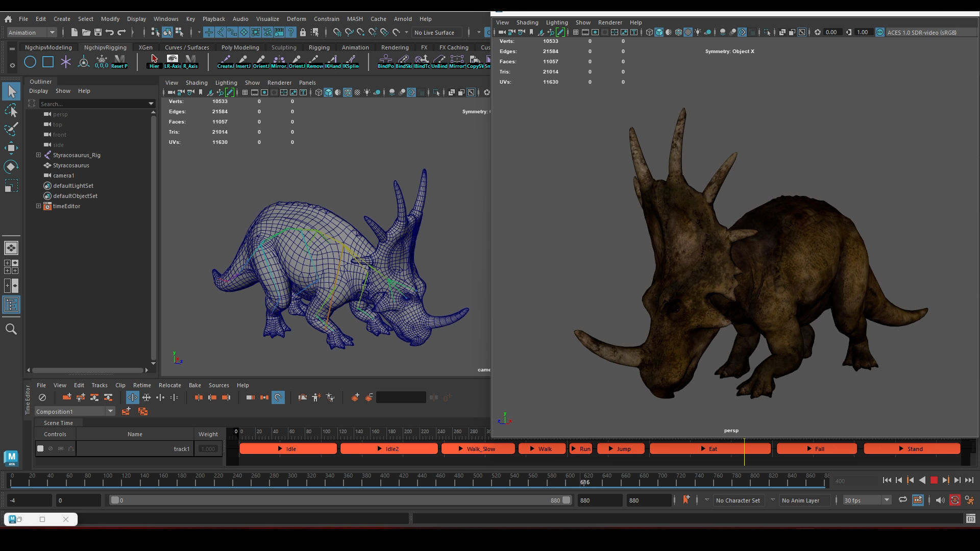Stop playback with the red square button
This screenshot has height=551, width=980.
934,480
